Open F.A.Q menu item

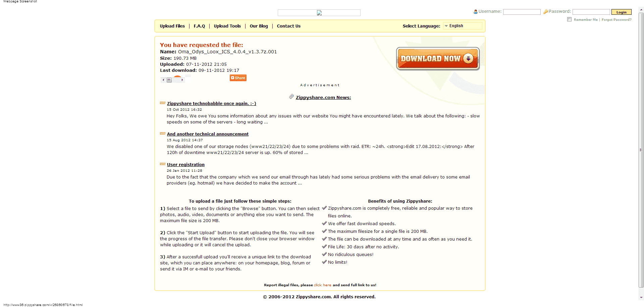(199, 26)
